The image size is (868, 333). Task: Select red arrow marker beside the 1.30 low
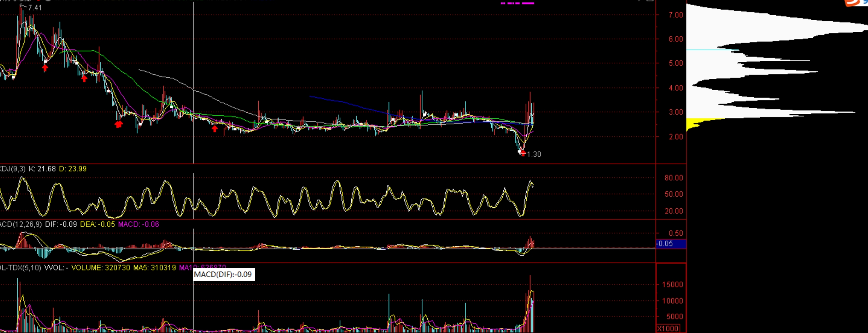coord(523,153)
